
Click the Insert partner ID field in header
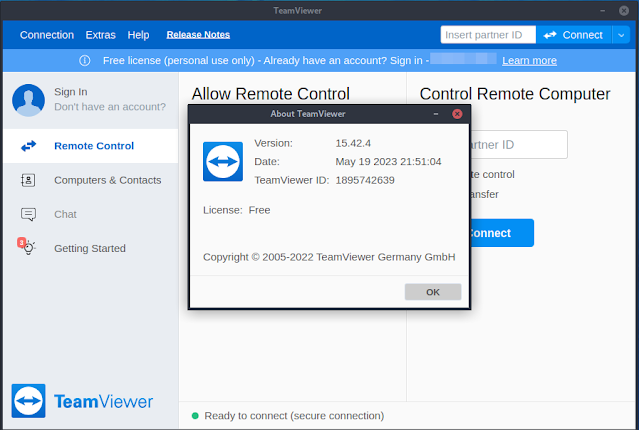(x=488, y=35)
